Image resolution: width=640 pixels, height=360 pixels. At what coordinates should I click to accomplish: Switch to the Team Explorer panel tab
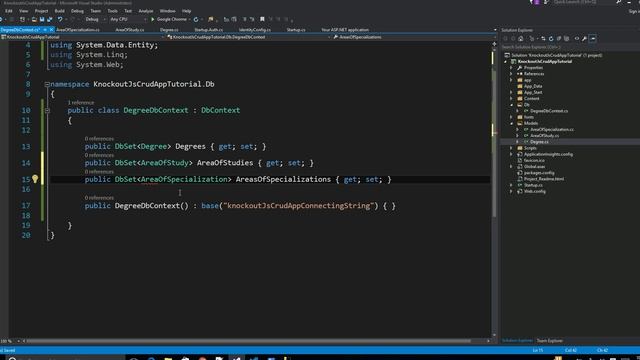tap(549, 340)
